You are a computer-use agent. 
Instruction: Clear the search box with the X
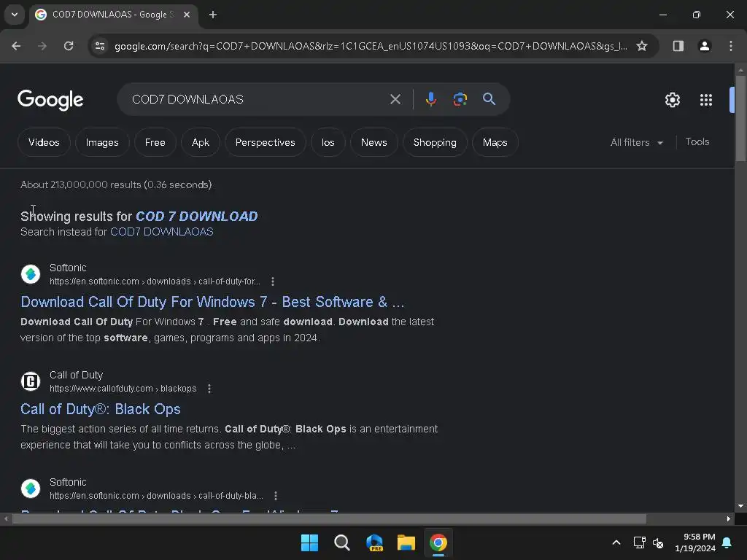[395, 99]
